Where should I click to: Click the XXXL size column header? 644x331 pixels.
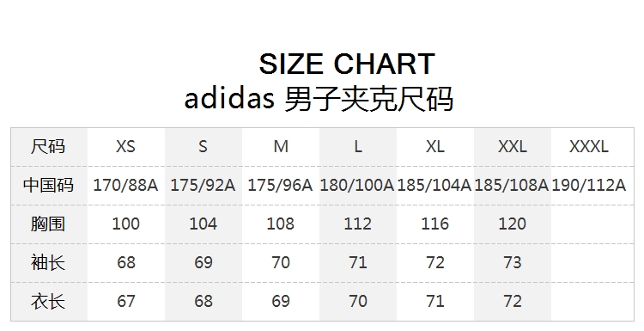click(588, 146)
